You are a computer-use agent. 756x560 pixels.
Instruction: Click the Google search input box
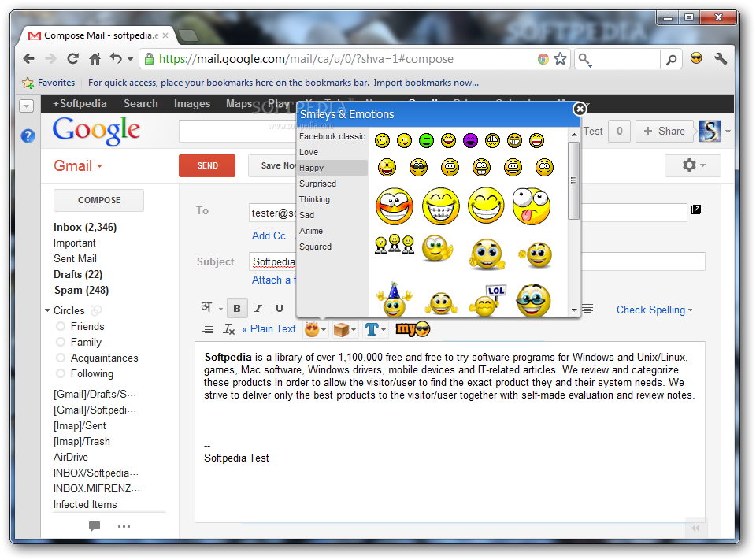236,132
